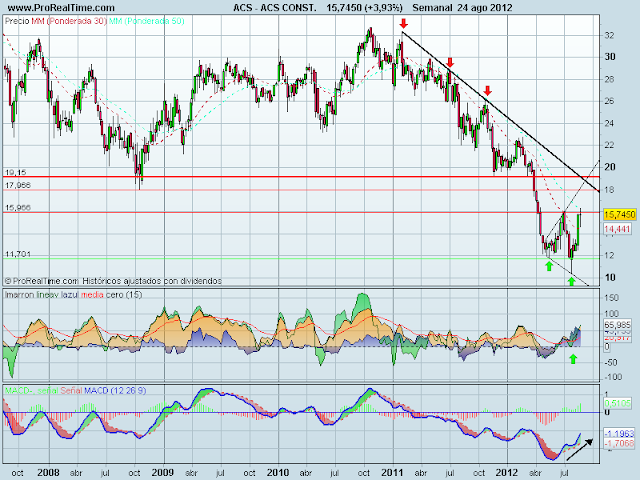Click the 18 value on price axis
The image size is (640, 480).
point(609,190)
